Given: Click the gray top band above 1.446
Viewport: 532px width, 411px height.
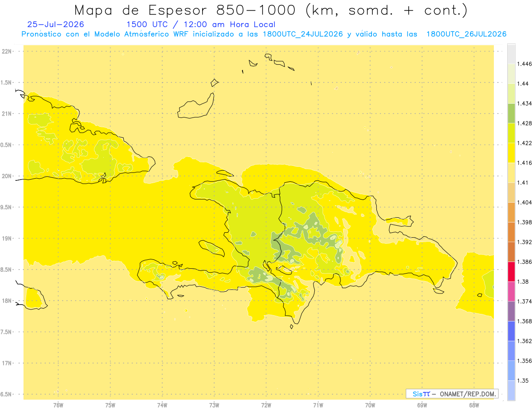Looking at the screenshot, I should tap(511, 54).
